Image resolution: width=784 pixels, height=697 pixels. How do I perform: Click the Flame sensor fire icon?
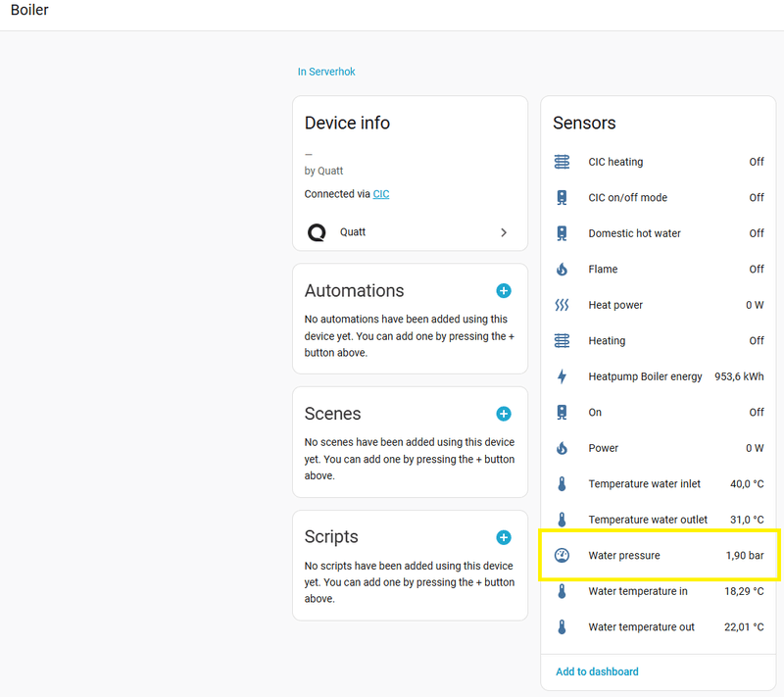562,270
